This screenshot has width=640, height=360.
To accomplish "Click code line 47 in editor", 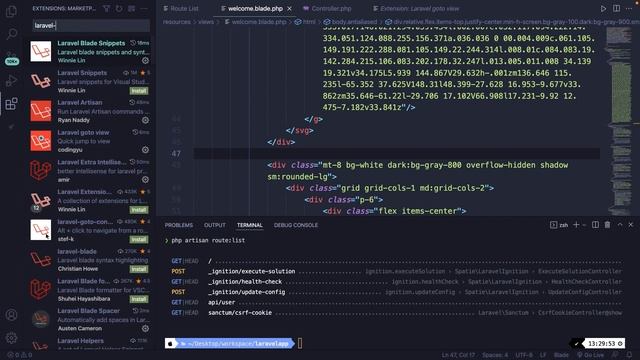I will [397, 154].
